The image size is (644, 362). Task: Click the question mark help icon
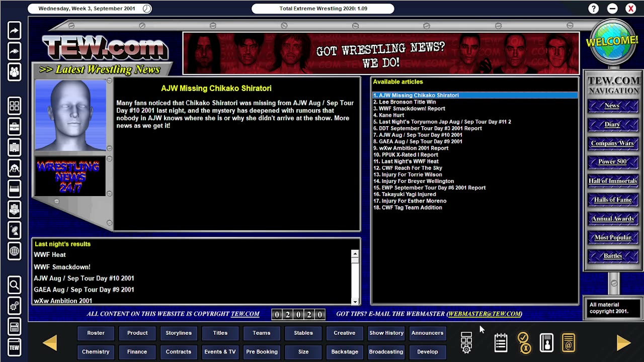tap(594, 9)
